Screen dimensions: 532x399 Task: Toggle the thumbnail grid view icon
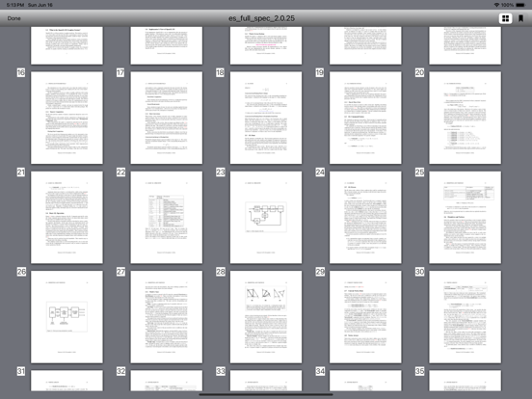(505, 18)
